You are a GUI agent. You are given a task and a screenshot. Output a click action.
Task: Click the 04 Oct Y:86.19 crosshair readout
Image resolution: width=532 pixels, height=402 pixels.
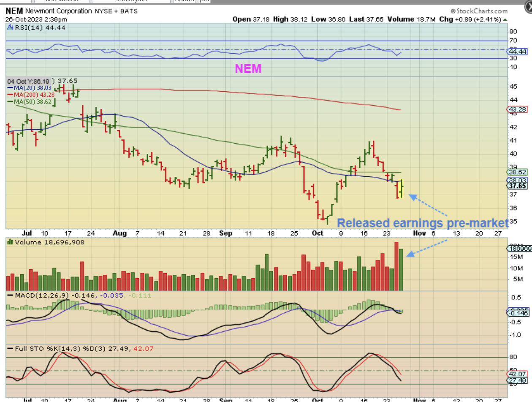pyautogui.click(x=28, y=81)
